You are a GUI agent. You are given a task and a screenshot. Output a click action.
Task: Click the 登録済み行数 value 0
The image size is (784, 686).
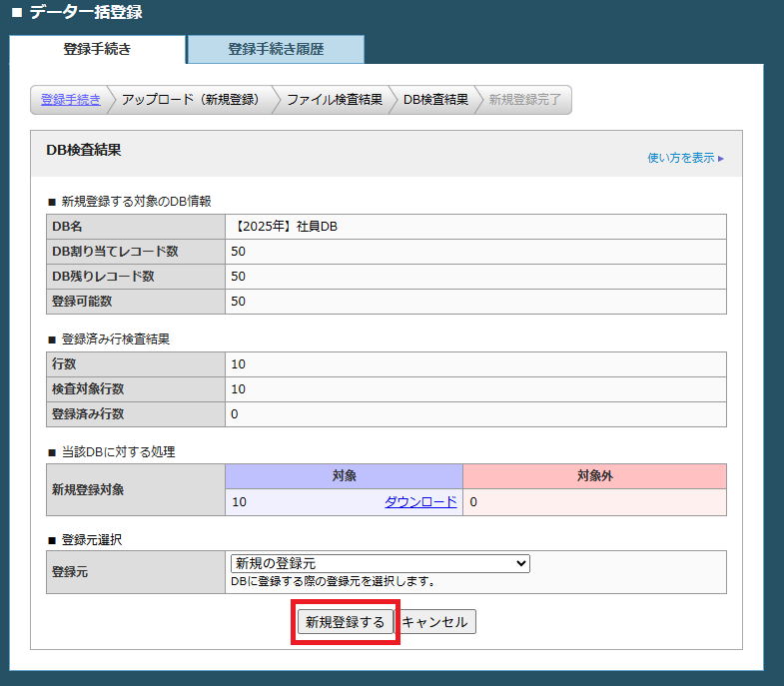point(235,414)
